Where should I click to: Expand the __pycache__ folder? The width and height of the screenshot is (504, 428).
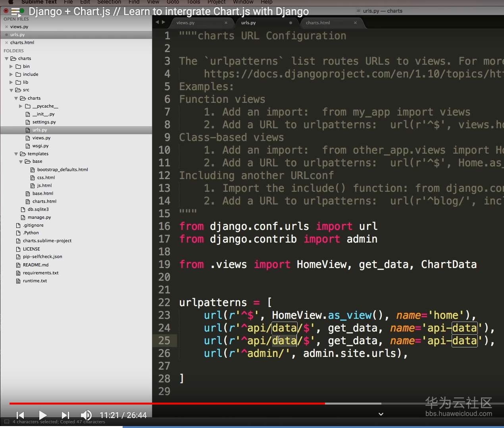(x=21, y=106)
